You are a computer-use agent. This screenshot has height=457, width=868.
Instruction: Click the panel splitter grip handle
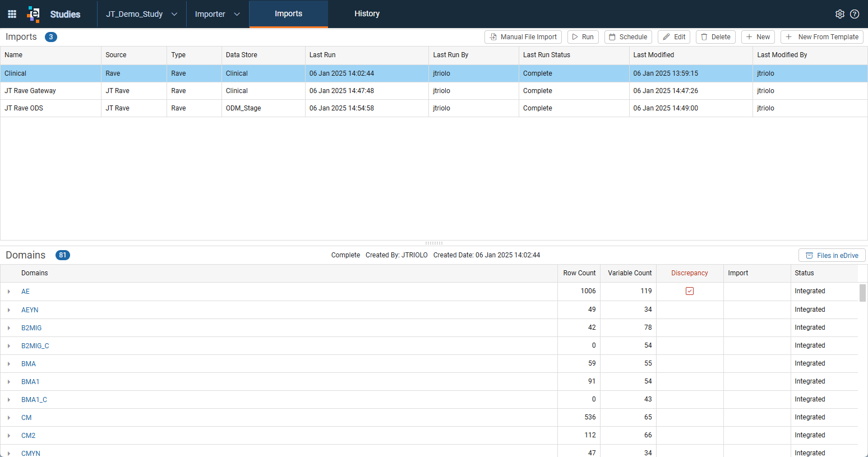point(434,243)
